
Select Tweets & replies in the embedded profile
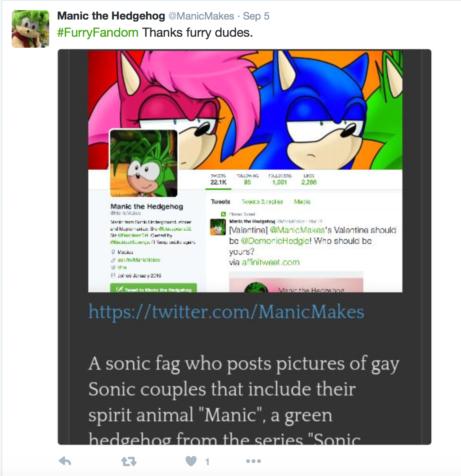pyautogui.click(x=262, y=202)
